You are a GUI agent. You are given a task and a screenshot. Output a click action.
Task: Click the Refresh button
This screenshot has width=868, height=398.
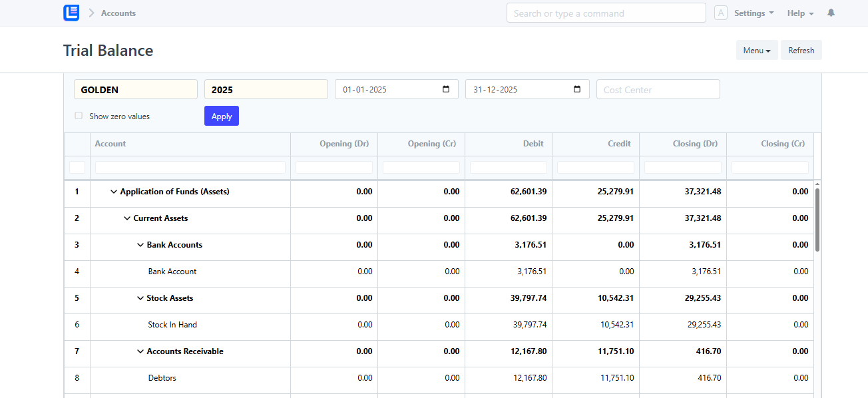click(x=801, y=50)
